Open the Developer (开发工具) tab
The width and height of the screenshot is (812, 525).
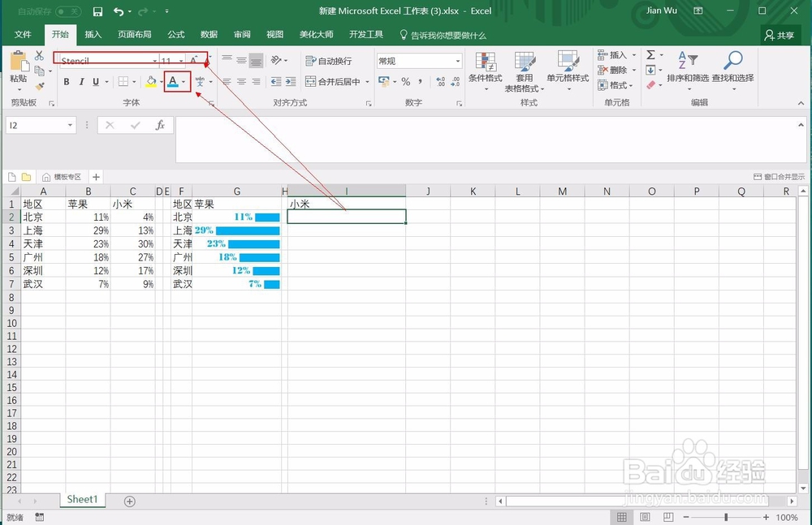tap(366, 34)
